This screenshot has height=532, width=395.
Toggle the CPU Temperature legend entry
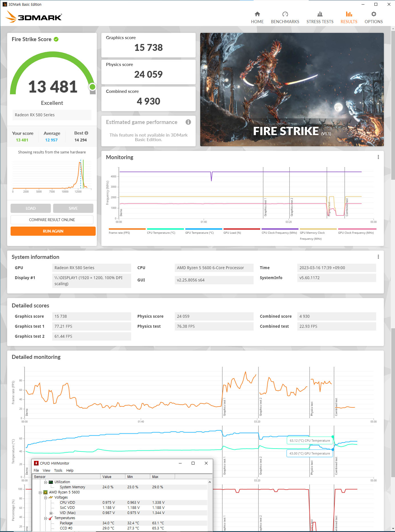point(165,231)
